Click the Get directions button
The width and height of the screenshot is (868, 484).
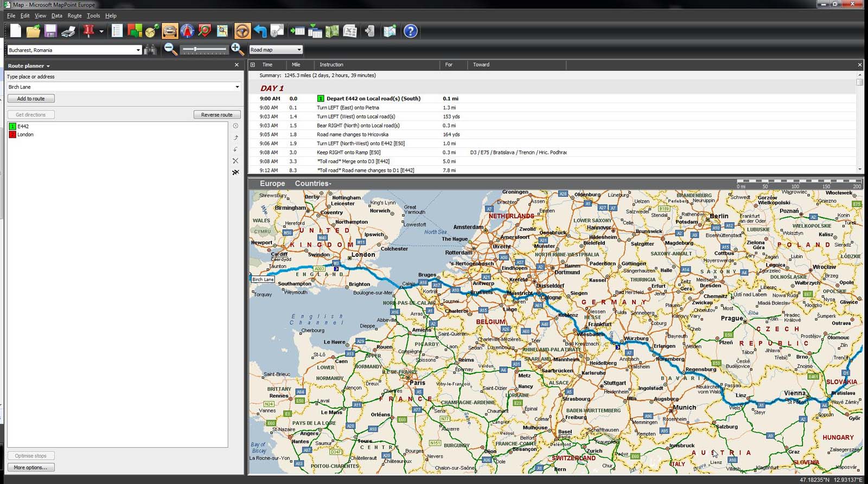point(31,114)
